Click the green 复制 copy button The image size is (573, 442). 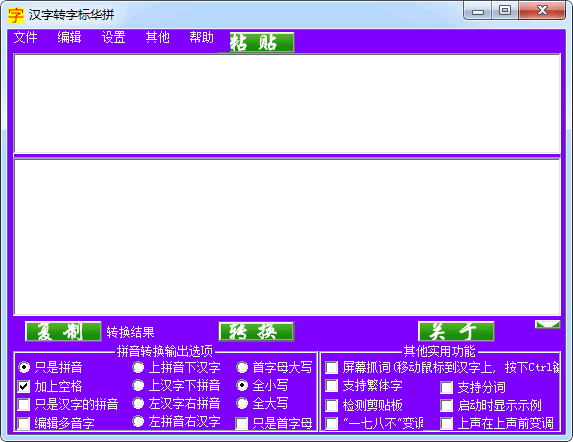[63, 331]
